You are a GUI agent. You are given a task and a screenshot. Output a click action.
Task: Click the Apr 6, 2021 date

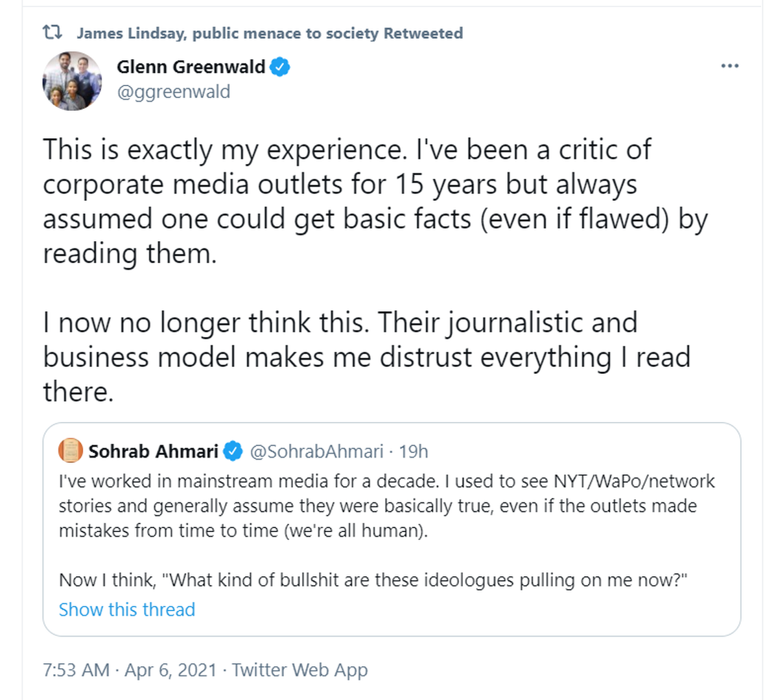pyautogui.click(x=170, y=670)
